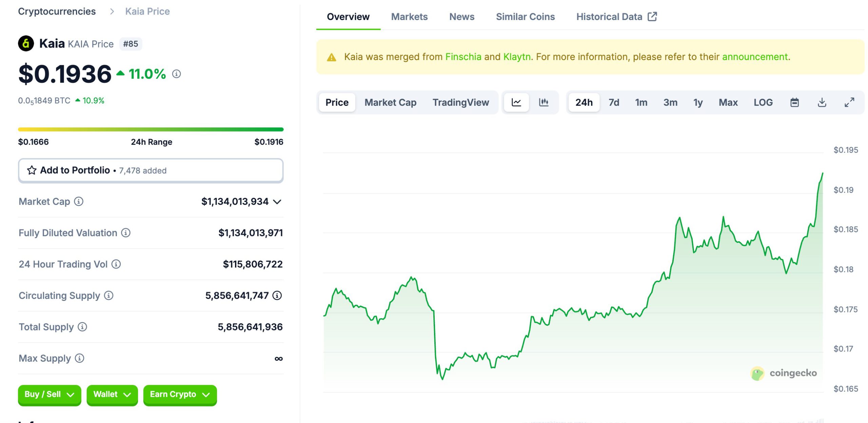Switch chart to Market Cap mode
This screenshot has height=423, width=868.
(390, 102)
